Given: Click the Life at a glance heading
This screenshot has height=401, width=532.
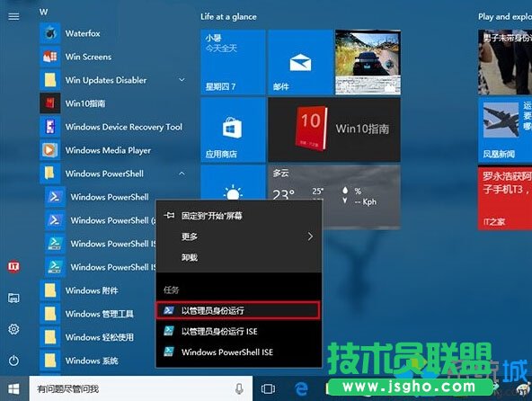Looking at the screenshot, I should pyautogui.click(x=228, y=17).
